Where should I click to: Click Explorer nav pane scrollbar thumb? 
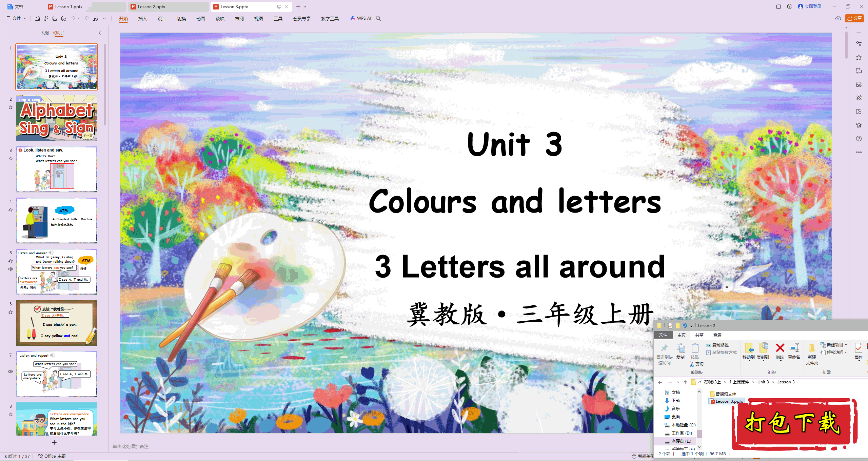(699, 434)
